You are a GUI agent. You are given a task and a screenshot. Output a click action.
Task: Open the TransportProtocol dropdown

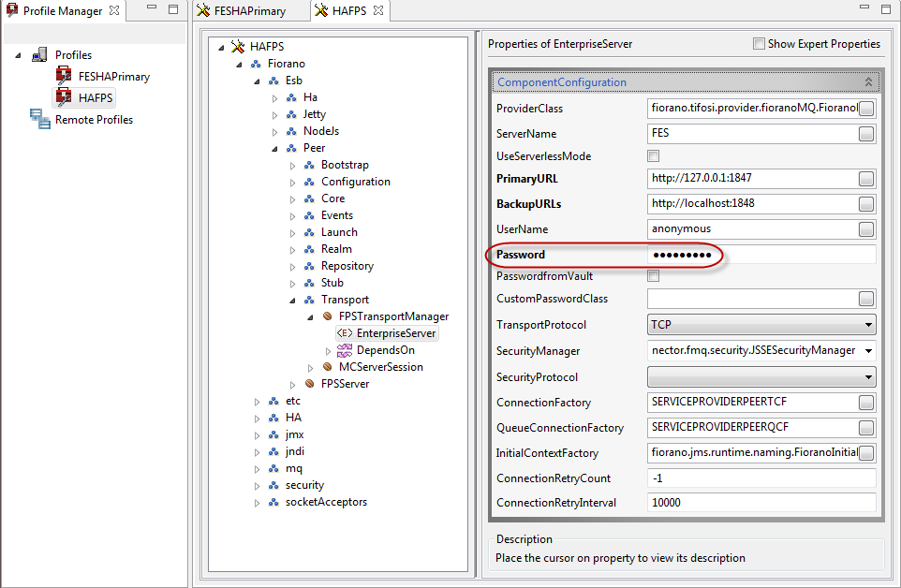pyautogui.click(x=868, y=325)
